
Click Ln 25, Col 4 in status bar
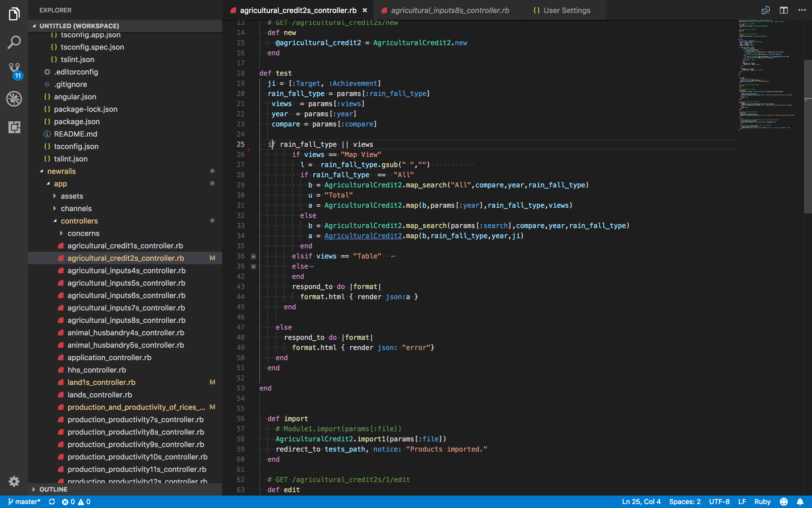point(641,502)
